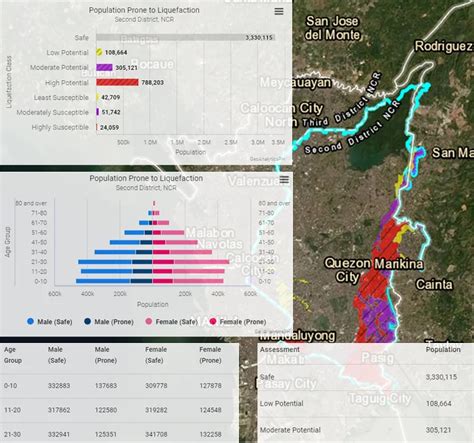Screen dimensions: 474x443
Task: Click cell 317862 in the table
Action: click(x=59, y=410)
